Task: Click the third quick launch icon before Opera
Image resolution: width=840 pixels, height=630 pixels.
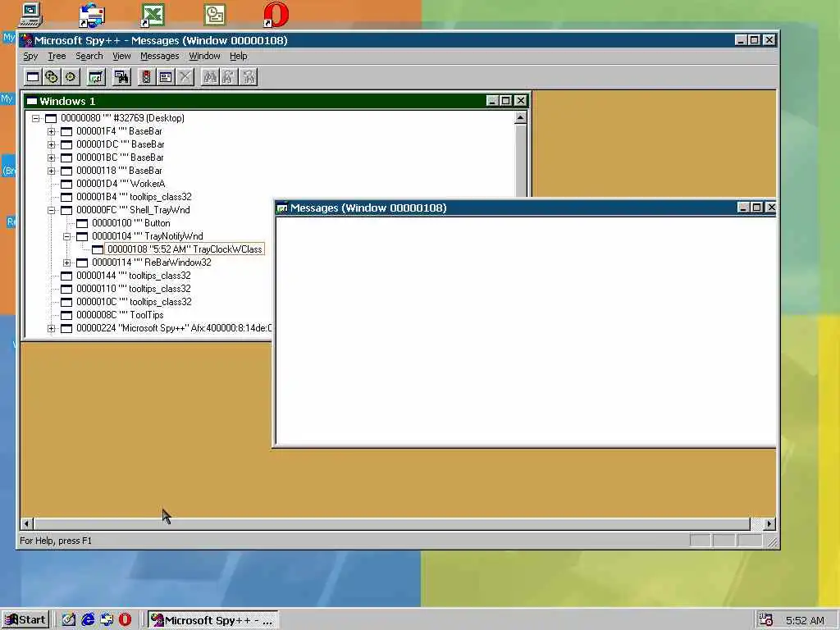Action: (x=107, y=620)
